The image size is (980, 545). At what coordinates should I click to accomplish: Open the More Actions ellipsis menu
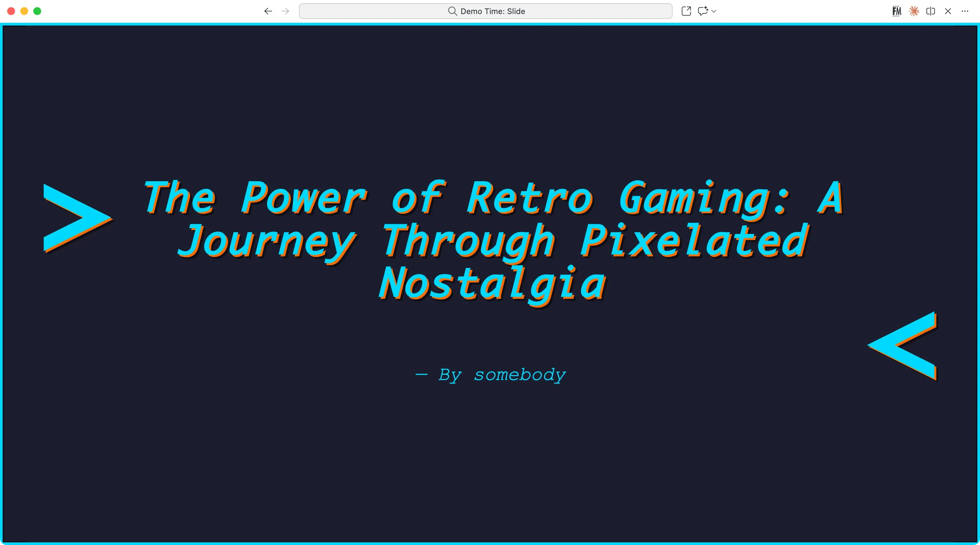(x=965, y=11)
